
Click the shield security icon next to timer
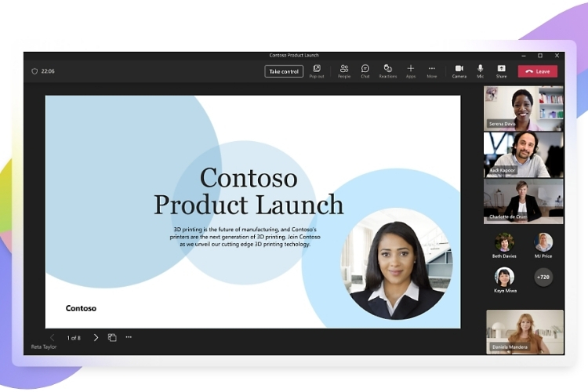pos(34,71)
